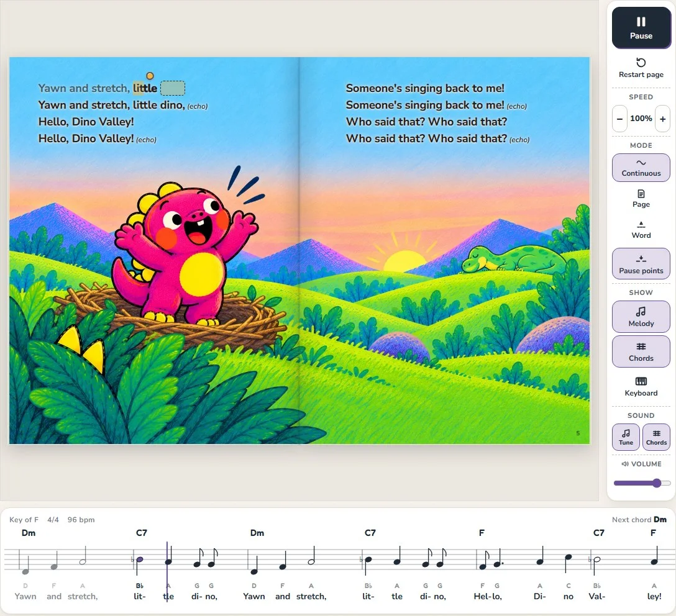Toggle Chords sound under Sound

click(x=656, y=437)
